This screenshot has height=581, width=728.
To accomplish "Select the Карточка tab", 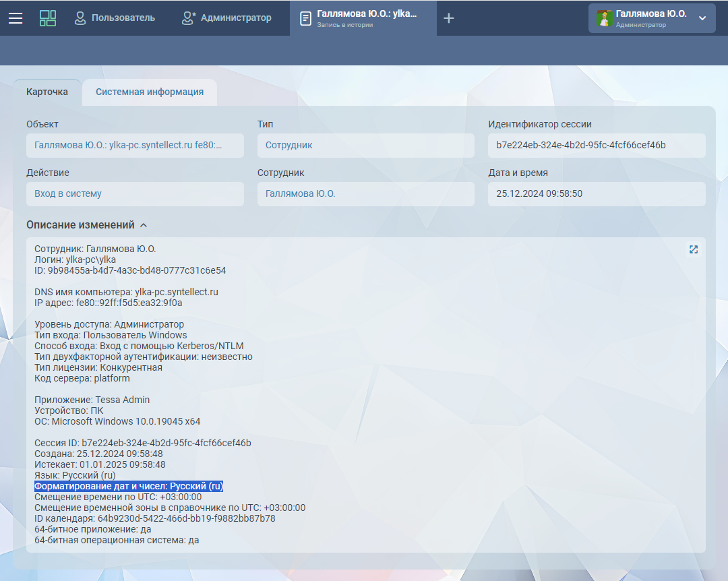I will click(x=47, y=92).
